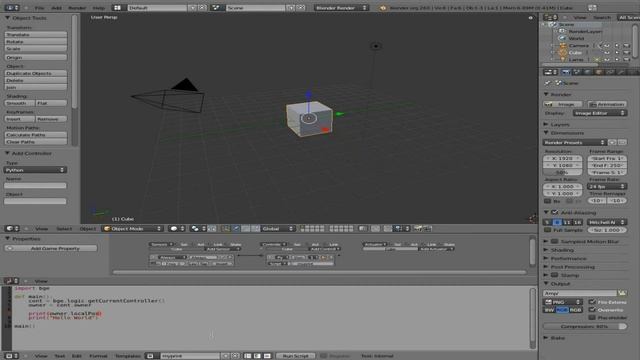Adjust the Compression 90% slider

click(x=584, y=326)
